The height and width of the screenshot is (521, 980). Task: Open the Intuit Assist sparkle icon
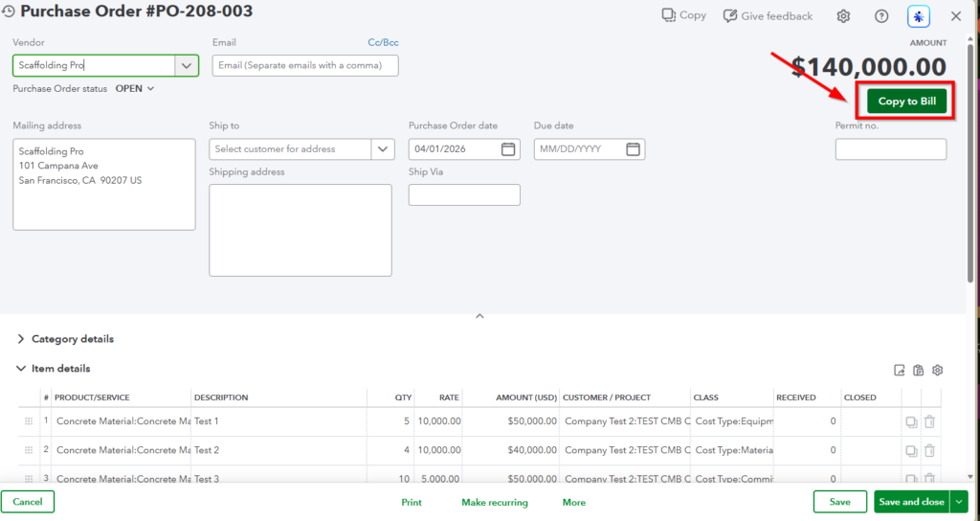[919, 16]
